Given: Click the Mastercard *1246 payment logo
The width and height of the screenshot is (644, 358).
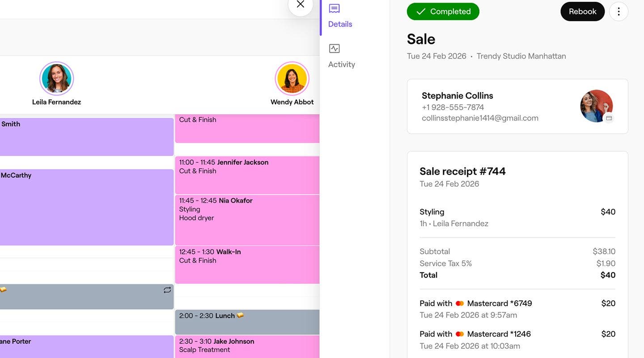Looking at the screenshot, I should tap(460, 334).
